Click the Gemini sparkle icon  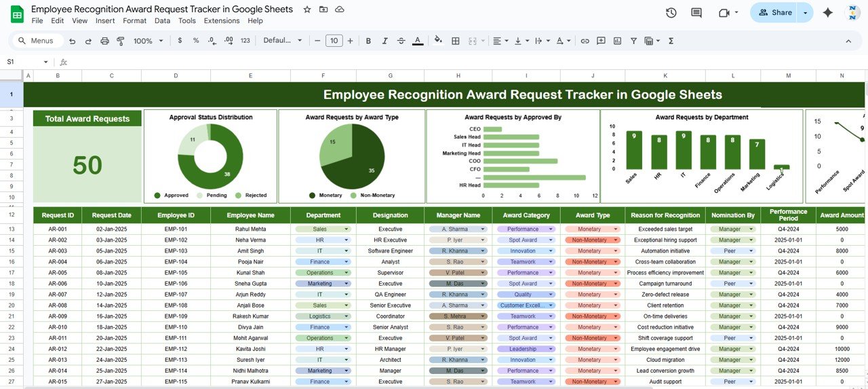[827, 12]
